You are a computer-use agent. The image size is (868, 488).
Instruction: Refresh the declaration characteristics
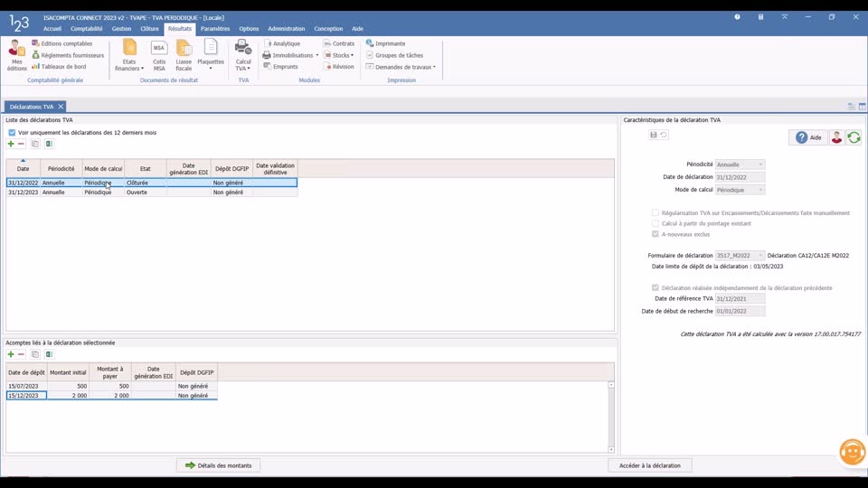(854, 137)
